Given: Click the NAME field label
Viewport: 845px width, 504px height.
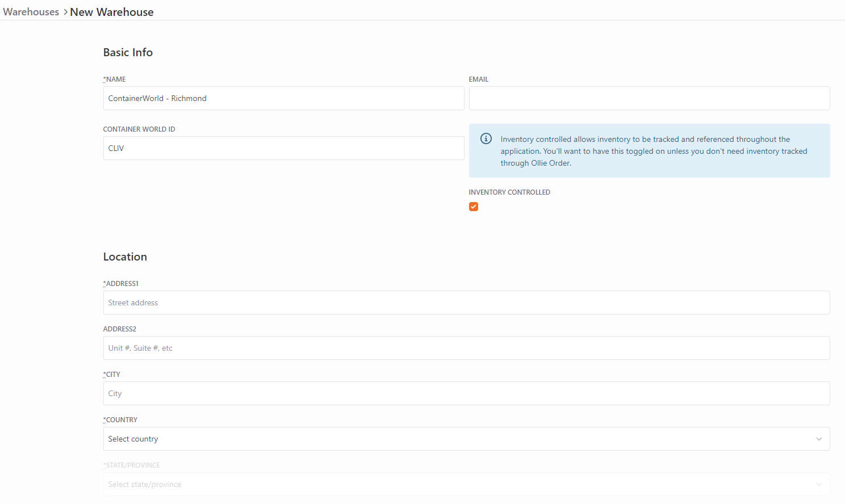Looking at the screenshot, I should pos(115,79).
